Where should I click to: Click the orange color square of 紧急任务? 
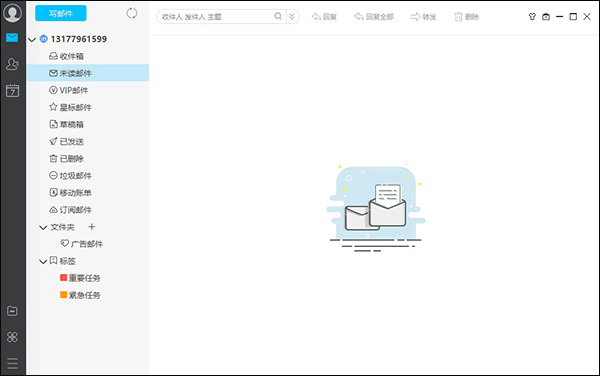pyautogui.click(x=64, y=295)
